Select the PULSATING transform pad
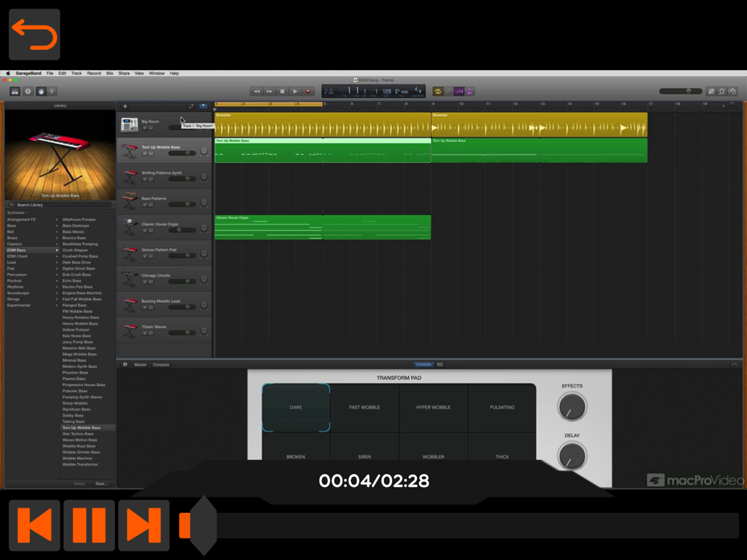 pyautogui.click(x=502, y=408)
